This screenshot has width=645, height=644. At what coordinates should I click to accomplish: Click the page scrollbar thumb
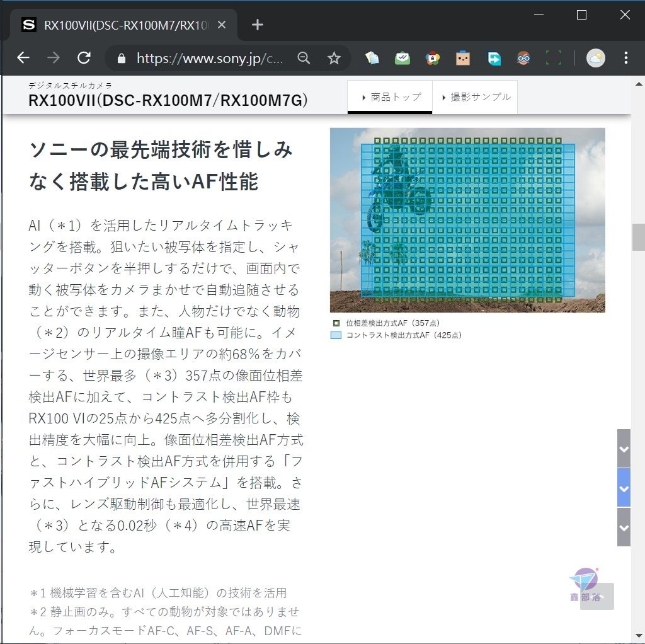[639, 237]
